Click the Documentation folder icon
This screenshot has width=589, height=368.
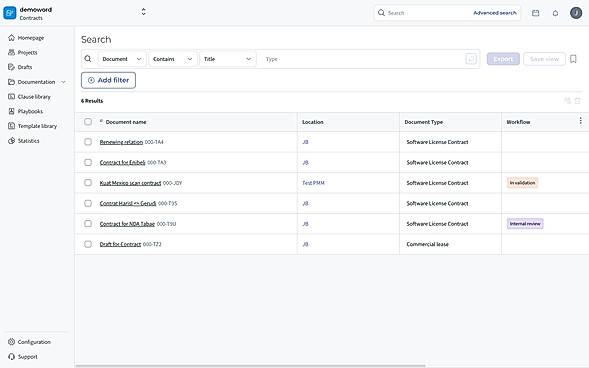coord(11,81)
